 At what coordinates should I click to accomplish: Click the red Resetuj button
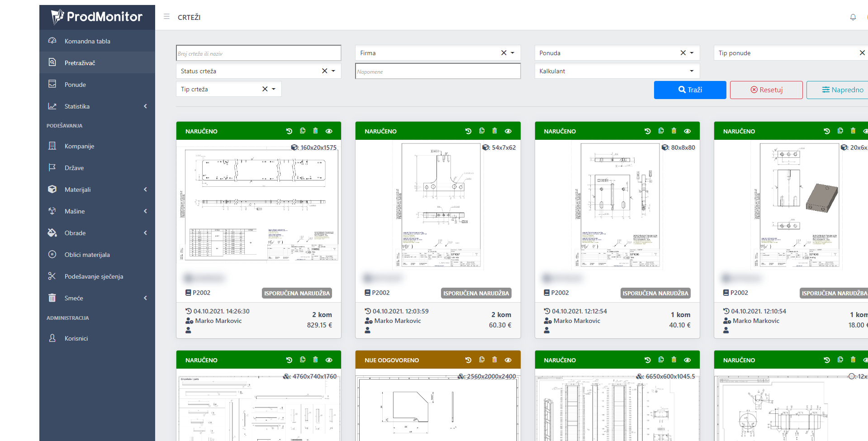[766, 90]
